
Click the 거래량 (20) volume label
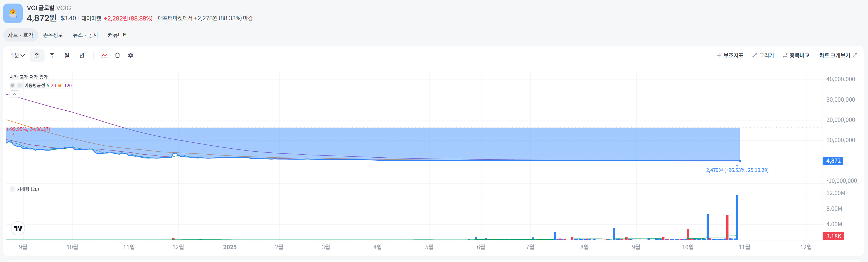pos(28,189)
